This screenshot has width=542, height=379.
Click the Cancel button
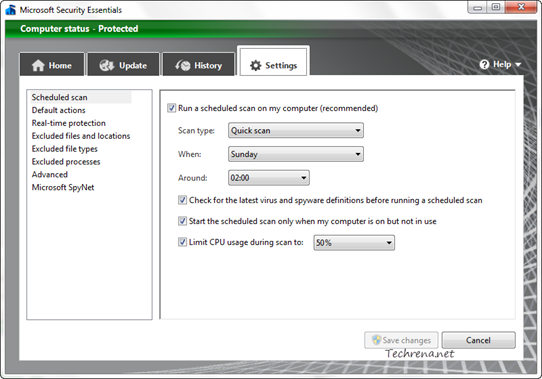[x=478, y=340]
